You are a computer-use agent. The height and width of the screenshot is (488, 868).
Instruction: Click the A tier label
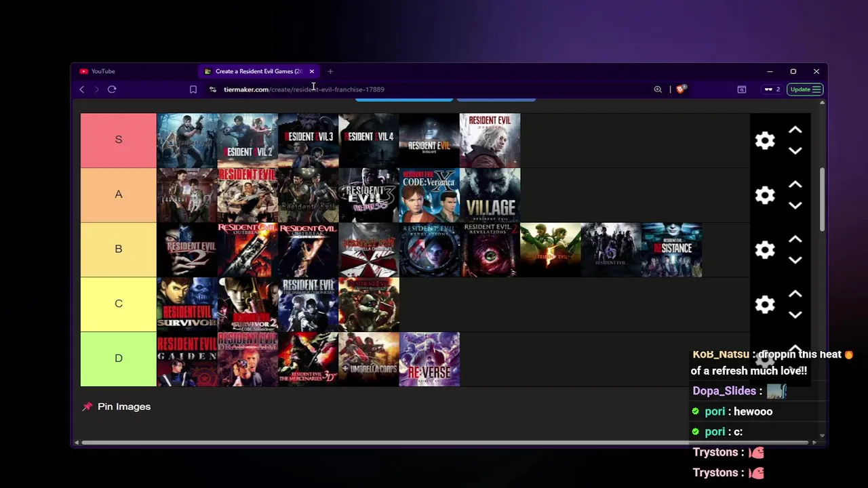pos(119,195)
